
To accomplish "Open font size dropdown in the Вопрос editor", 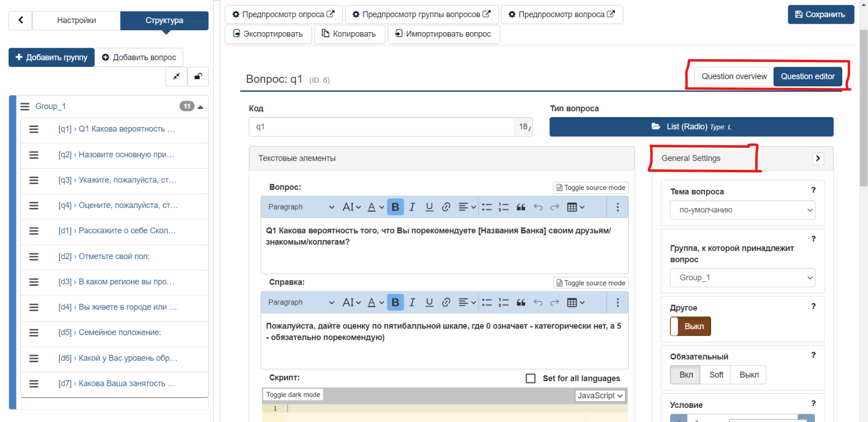I will pyautogui.click(x=351, y=207).
